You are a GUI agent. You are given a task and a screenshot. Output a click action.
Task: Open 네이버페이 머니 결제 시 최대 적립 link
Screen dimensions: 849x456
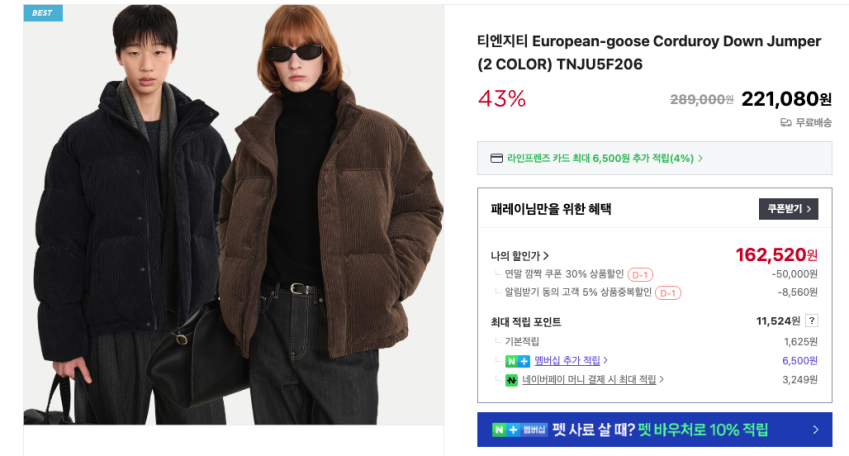(x=589, y=380)
